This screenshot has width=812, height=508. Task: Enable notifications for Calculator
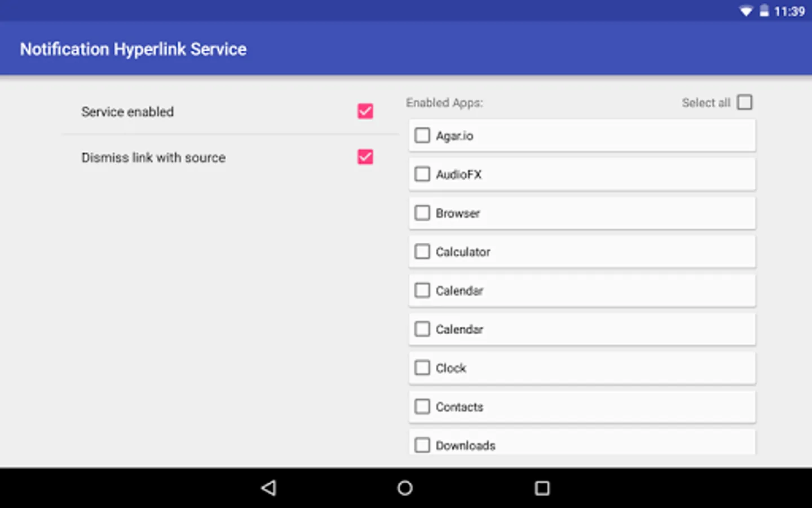(422, 251)
